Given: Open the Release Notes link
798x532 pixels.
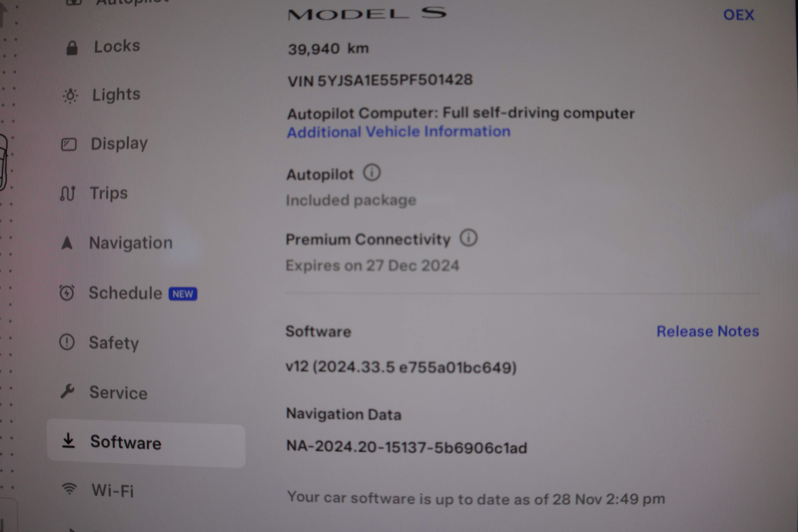Looking at the screenshot, I should click(708, 331).
